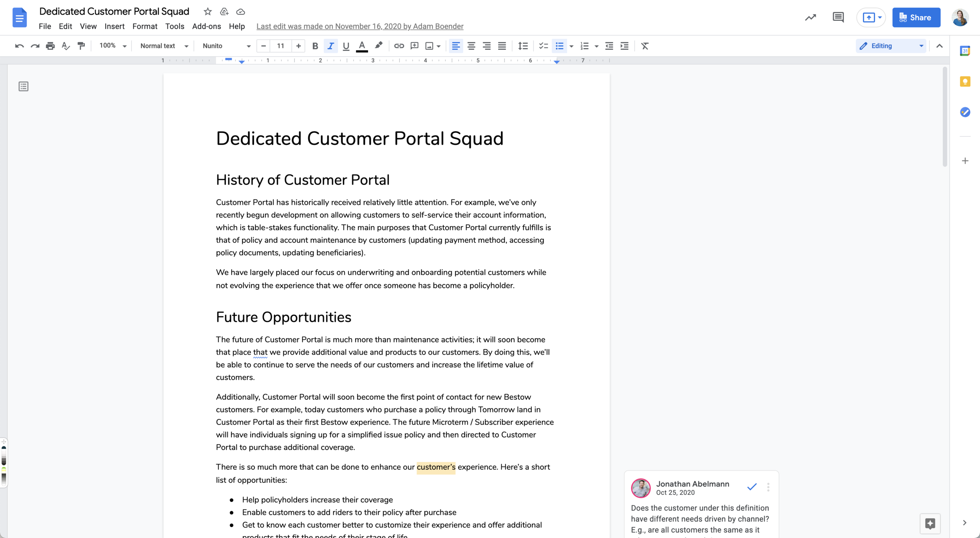Open the comment history icon
Screen dimensions: 980x538
[838, 17]
